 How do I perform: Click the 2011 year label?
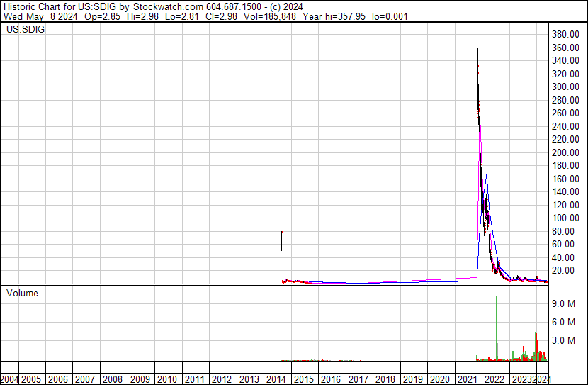[195, 379]
